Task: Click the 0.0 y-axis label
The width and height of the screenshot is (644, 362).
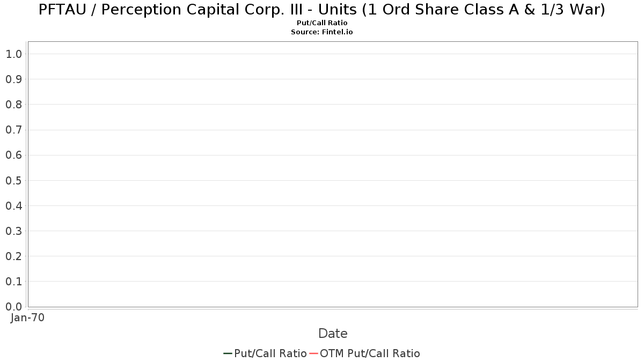Action: (13, 307)
